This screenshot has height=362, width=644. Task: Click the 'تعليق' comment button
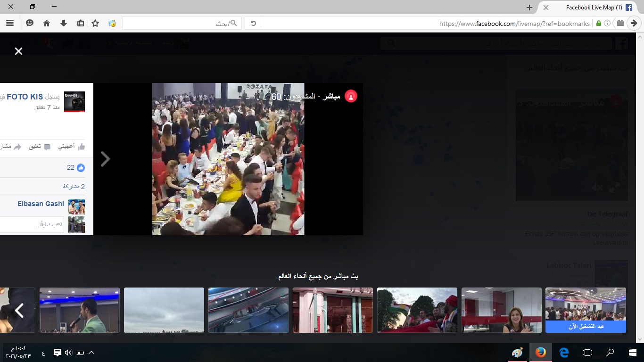tap(40, 147)
